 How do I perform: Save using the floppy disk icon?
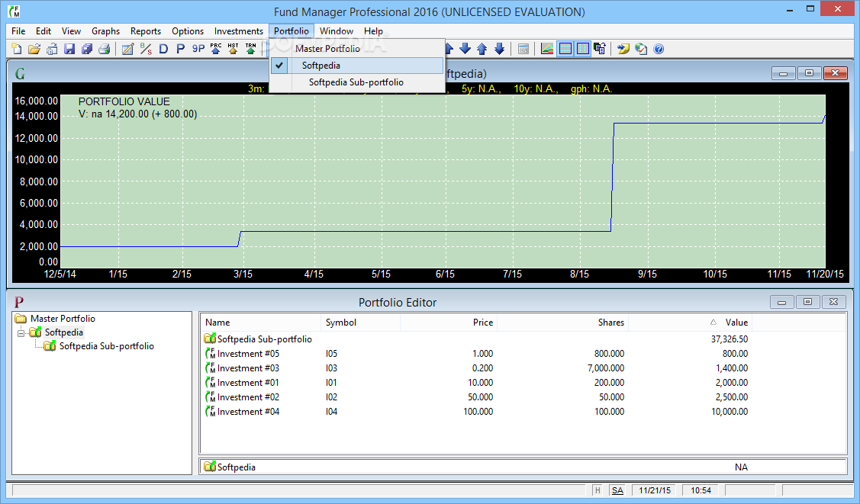pos(69,50)
